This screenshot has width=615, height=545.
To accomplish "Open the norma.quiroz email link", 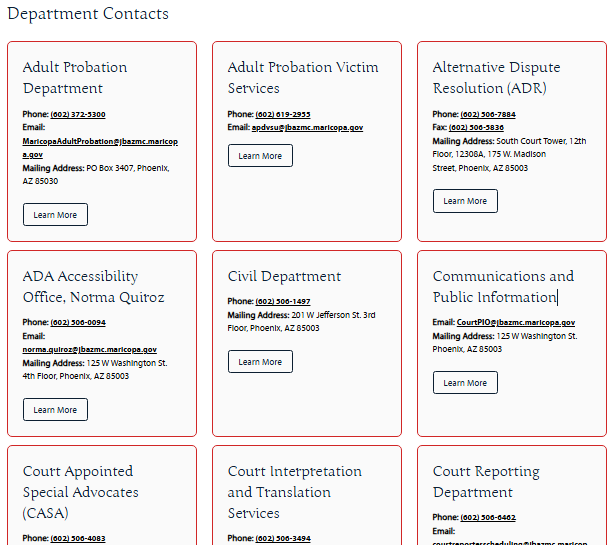I will click(x=90, y=350).
